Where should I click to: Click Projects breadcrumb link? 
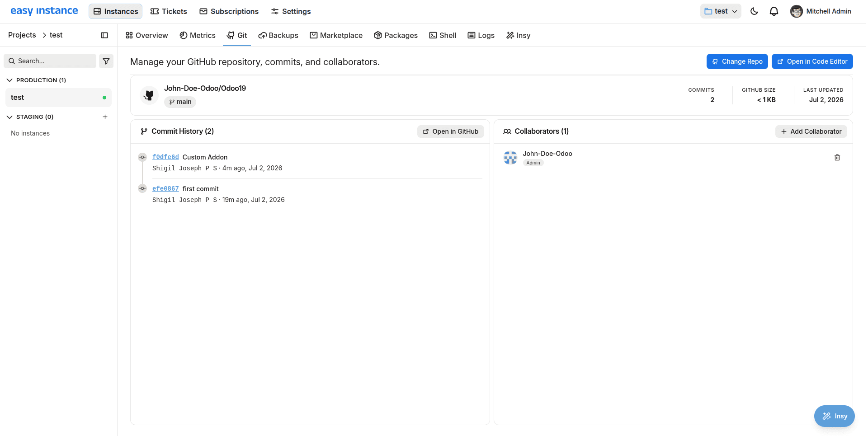[x=22, y=35]
